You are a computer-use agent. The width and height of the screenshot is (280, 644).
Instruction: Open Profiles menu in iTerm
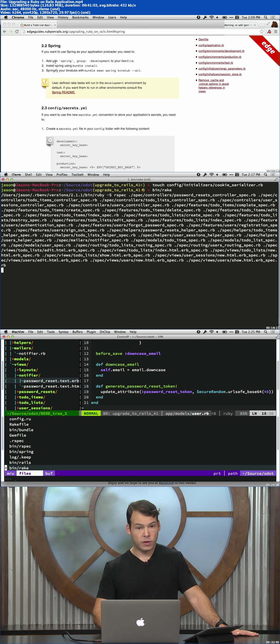tap(62, 174)
